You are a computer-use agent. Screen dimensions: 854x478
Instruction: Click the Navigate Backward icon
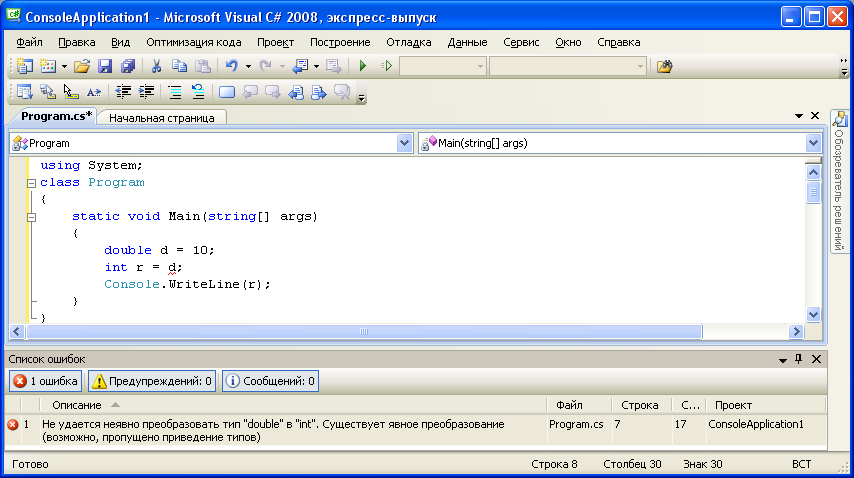tap(300, 66)
